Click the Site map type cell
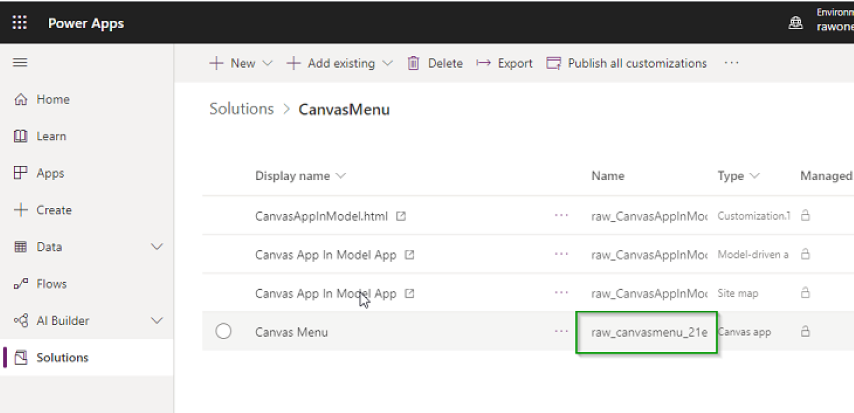 738,293
